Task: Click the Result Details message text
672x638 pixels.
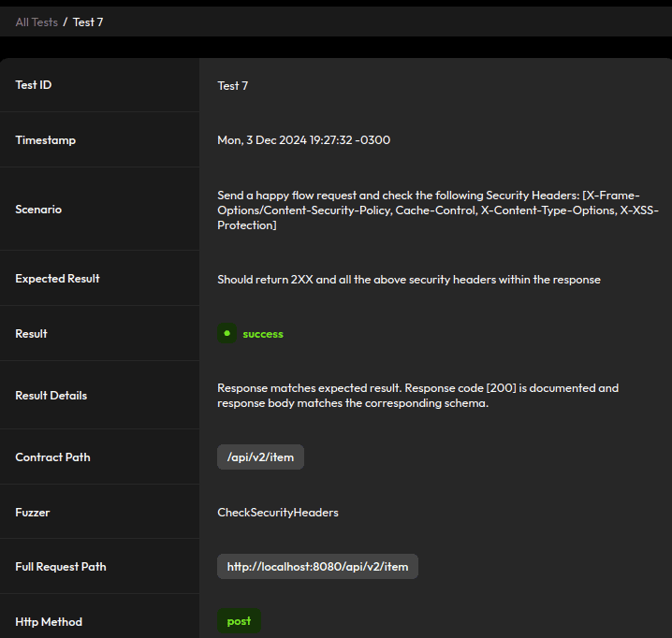Action: (417, 396)
